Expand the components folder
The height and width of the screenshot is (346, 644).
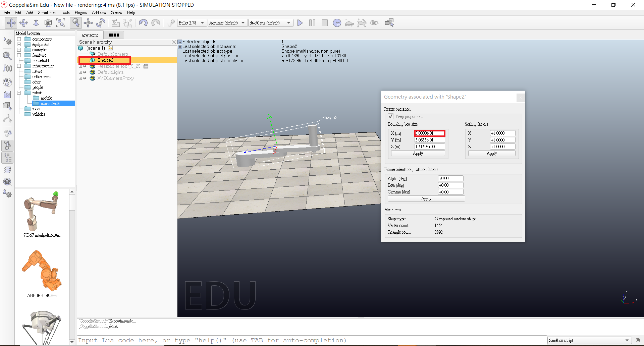(x=19, y=39)
